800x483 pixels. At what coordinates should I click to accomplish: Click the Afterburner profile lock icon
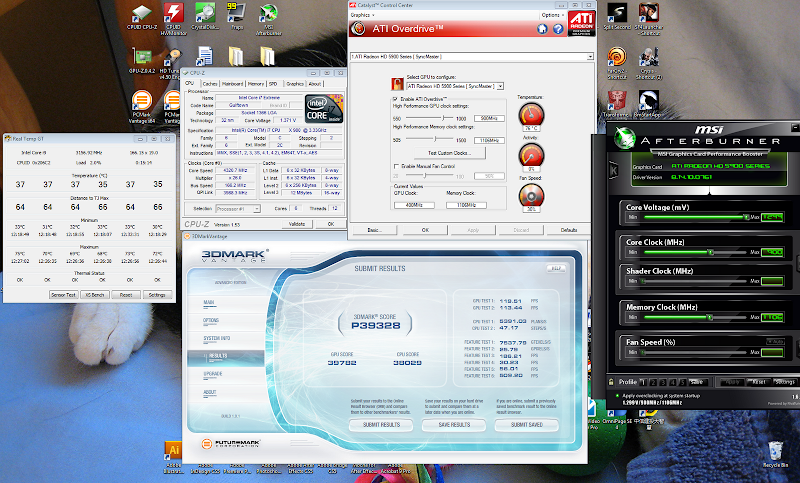tap(611, 382)
